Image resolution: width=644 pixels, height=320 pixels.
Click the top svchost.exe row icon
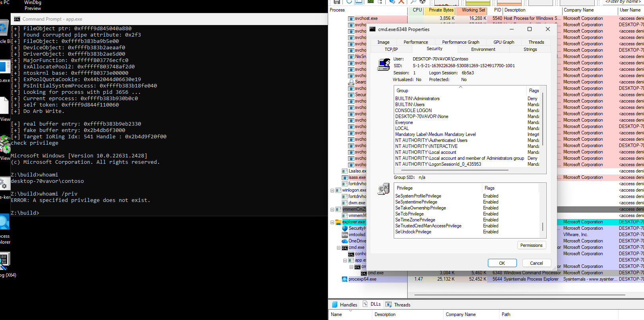click(x=351, y=18)
